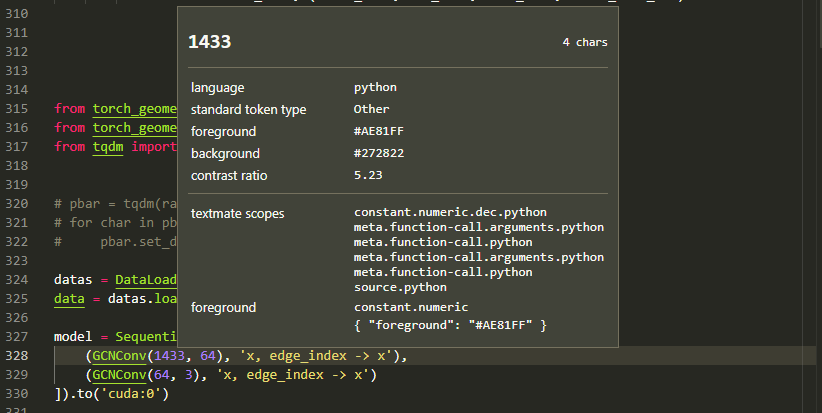Viewport: 822px width, 413px height.
Task: Click the 1433 heading in token inspector
Action: (209, 42)
